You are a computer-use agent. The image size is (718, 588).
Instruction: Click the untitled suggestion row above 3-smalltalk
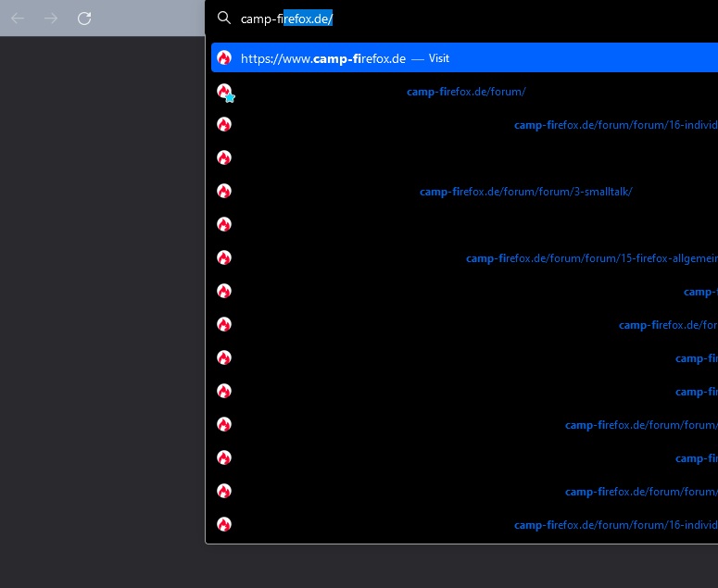coord(463,158)
